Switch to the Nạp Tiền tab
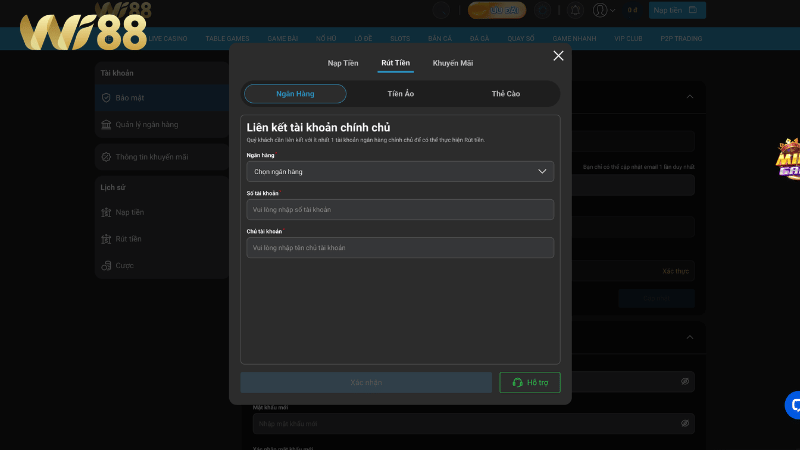This screenshot has width=800, height=450. coord(343,63)
